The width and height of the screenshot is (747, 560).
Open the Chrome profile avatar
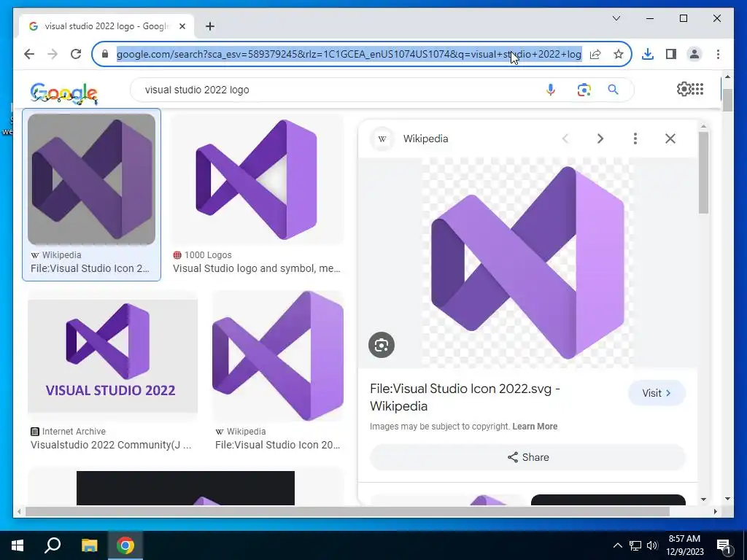pos(694,54)
